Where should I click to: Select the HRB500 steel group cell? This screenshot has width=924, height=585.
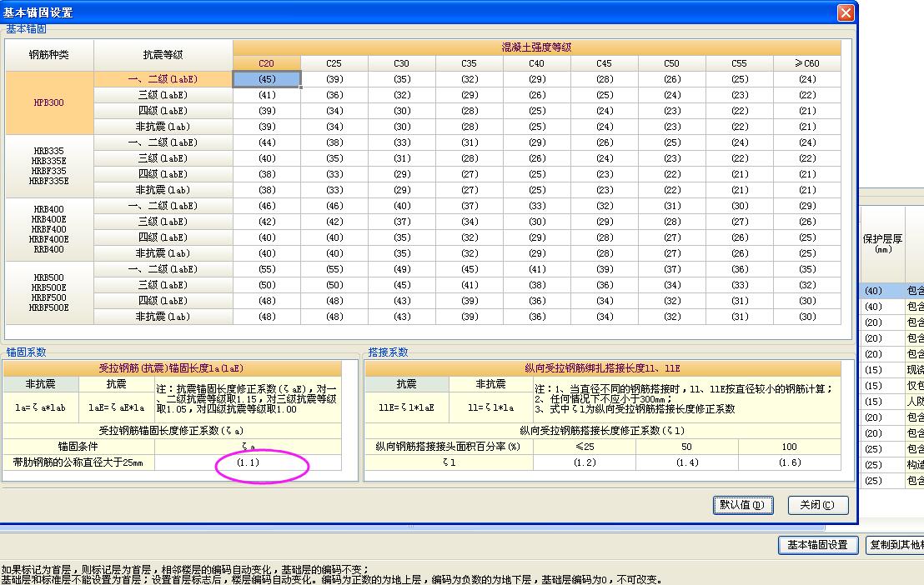[49, 292]
